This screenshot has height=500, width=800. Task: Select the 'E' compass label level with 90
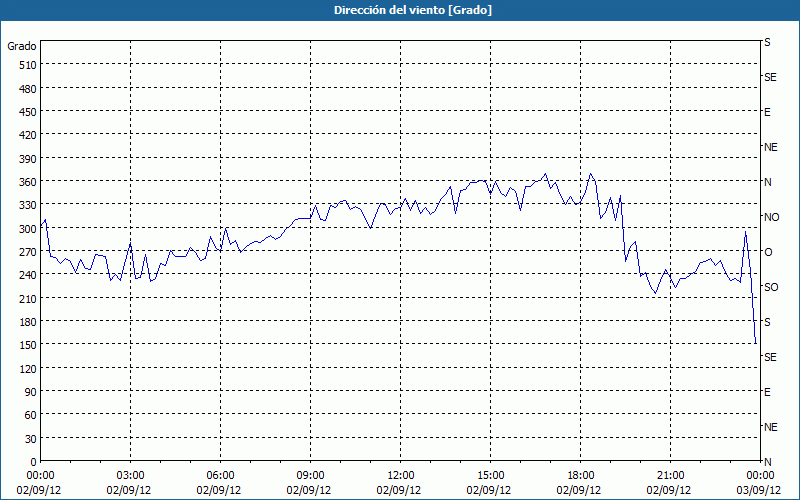pos(767,392)
